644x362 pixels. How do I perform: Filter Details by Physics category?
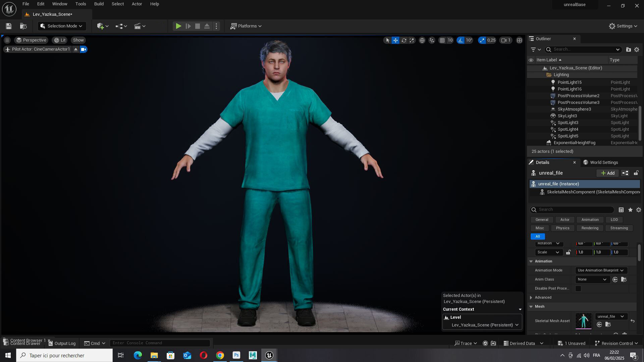[562, 228]
